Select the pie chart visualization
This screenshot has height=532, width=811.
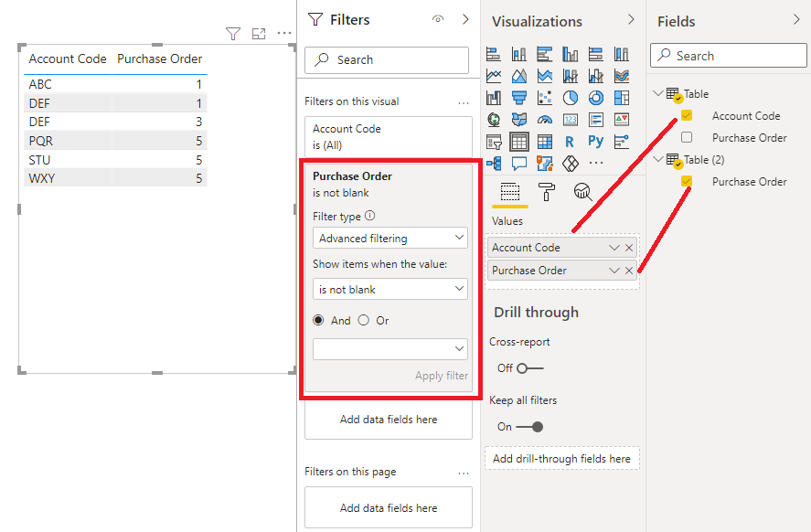click(570, 98)
